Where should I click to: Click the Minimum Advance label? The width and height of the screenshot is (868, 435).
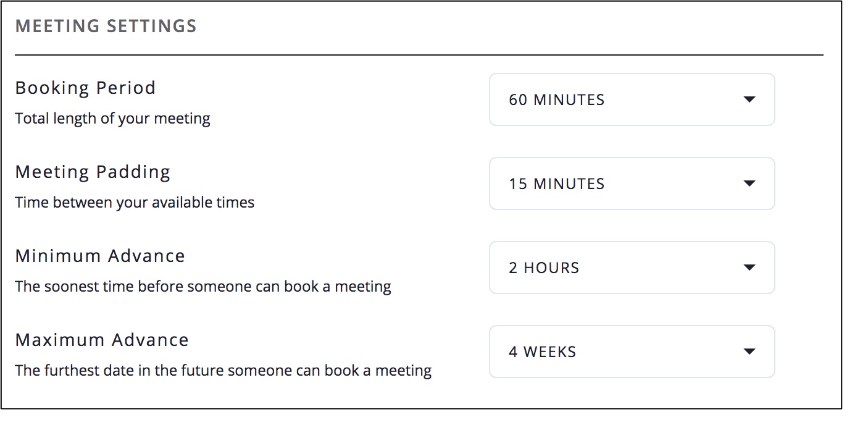(x=100, y=256)
